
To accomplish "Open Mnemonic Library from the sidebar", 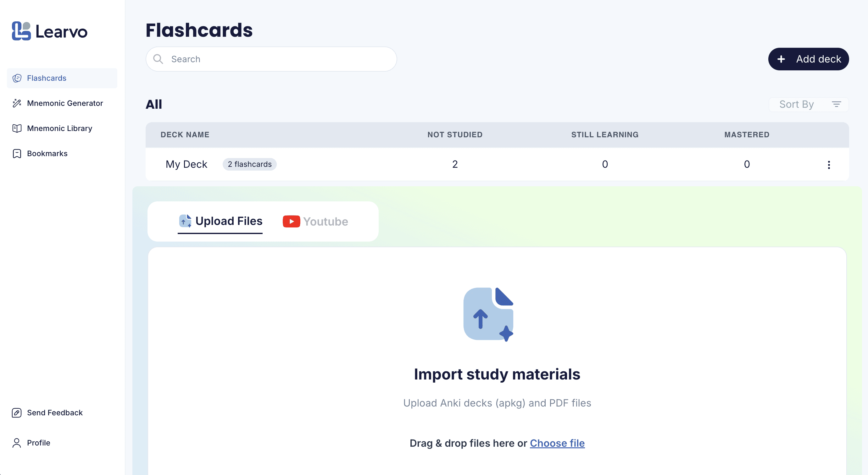I will [60, 128].
